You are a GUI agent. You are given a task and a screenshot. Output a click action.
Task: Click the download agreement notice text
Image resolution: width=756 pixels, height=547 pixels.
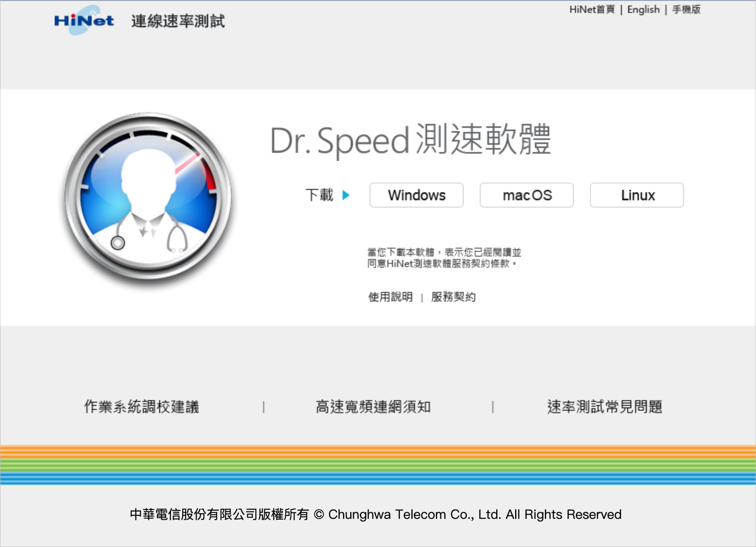pyautogui.click(x=444, y=258)
